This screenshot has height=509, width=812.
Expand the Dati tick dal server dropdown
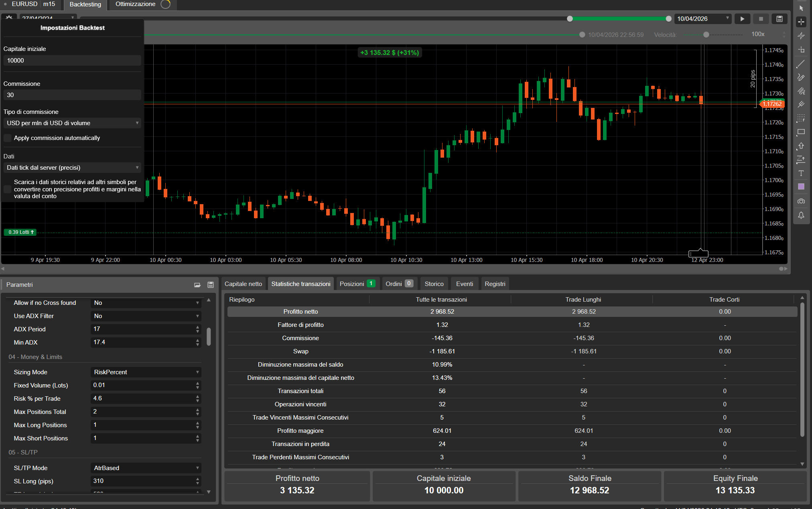click(x=72, y=167)
